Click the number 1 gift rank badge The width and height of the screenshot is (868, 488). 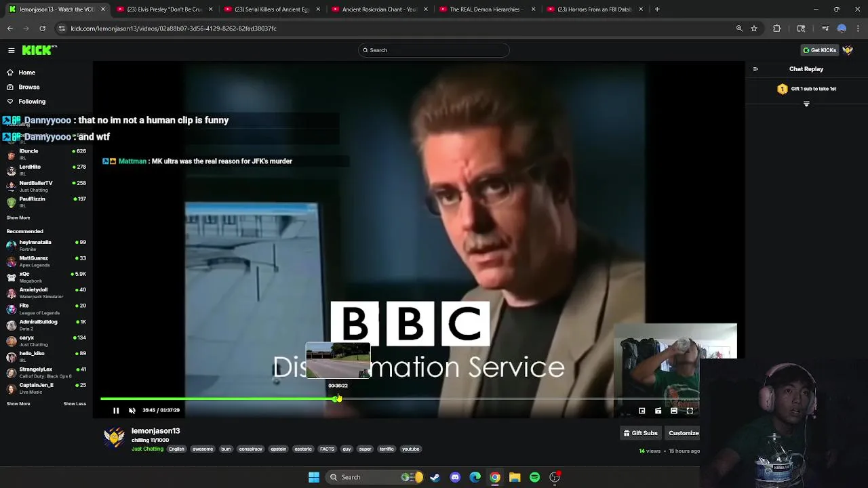(782, 89)
